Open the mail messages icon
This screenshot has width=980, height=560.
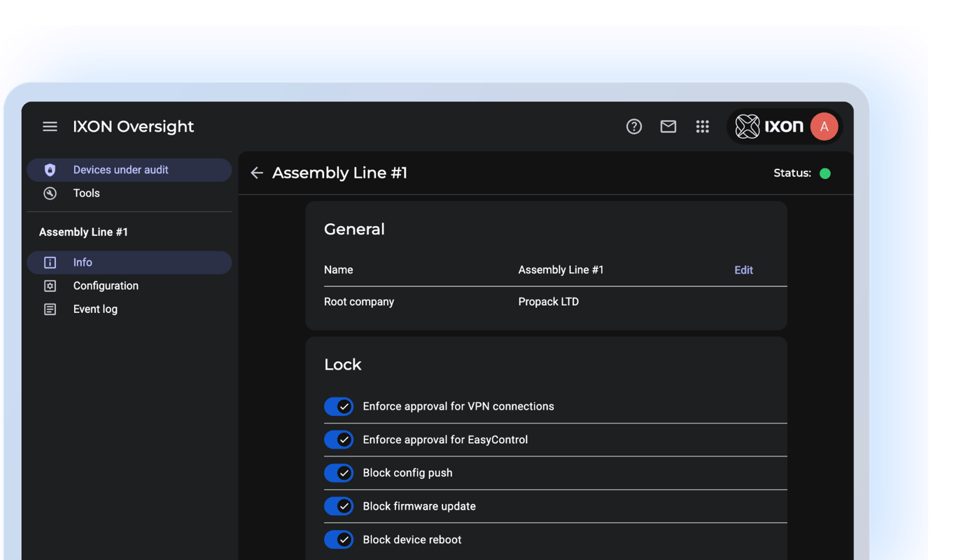(668, 127)
